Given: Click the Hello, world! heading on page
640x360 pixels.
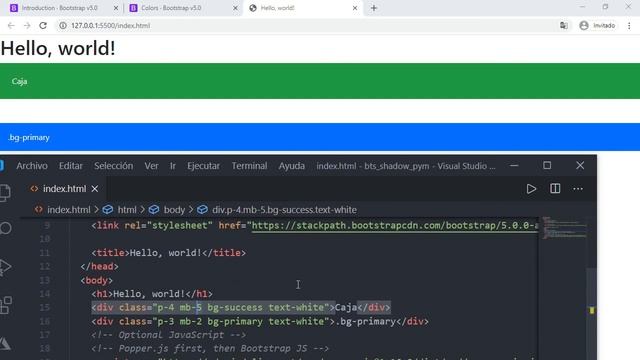Looking at the screenshot, I should [x=58, y=48].
